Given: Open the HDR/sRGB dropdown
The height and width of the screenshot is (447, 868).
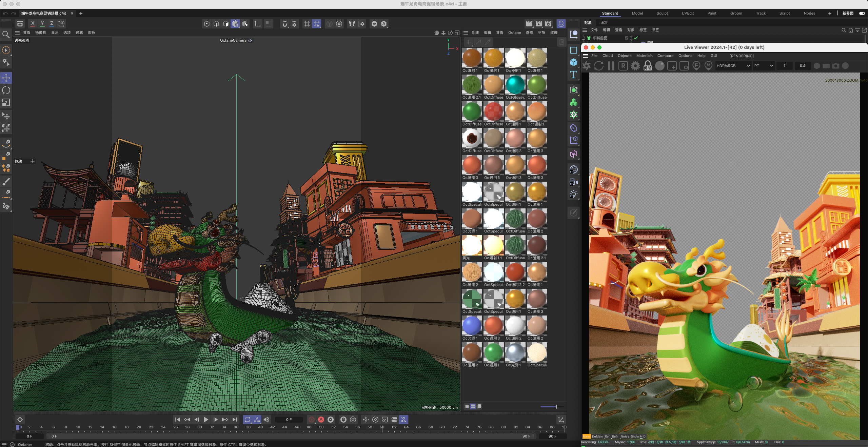Looking at the screenshot, I should point(733,66).
